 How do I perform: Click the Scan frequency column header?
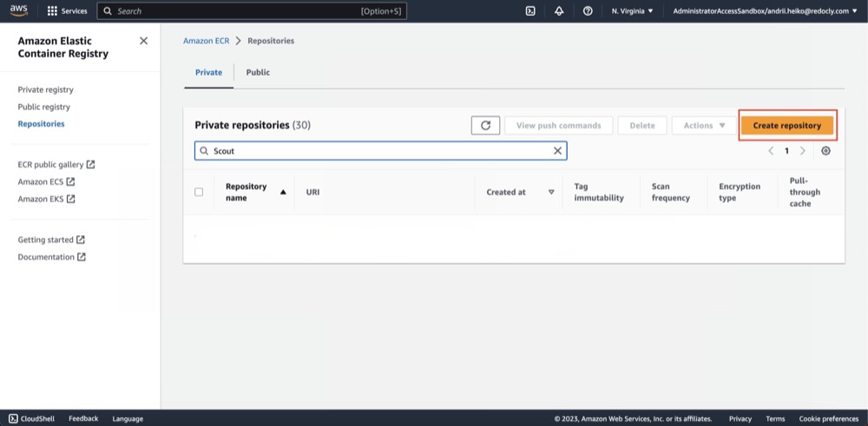tap(670, 192)
